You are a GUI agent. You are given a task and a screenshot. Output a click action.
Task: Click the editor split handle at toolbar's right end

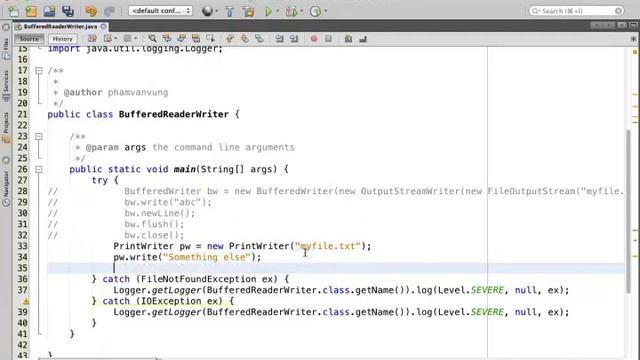[x=633, y=39]
